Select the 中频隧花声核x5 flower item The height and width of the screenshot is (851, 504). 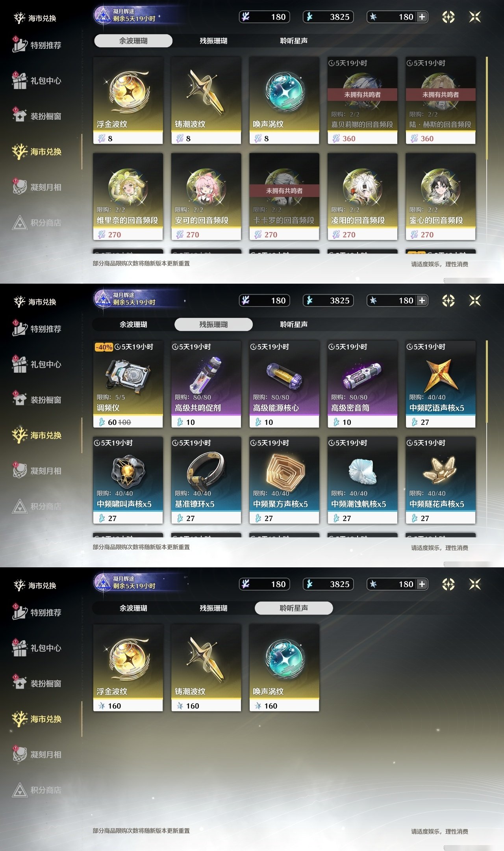tap(441, 480)
